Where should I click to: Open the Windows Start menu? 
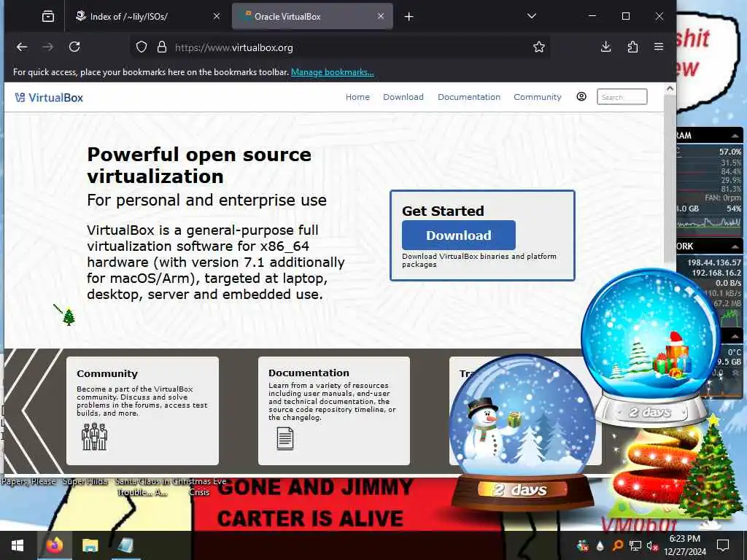pyautogui.click(x=18, y=545)
